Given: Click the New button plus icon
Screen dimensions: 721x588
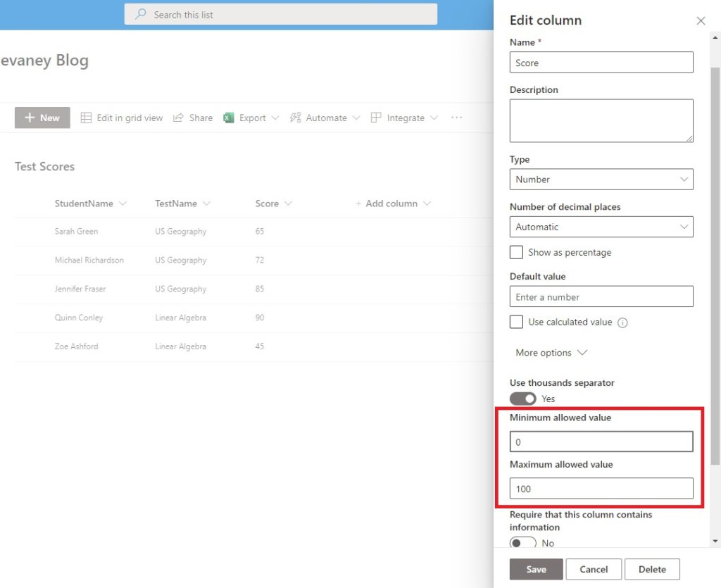Looking at the screenshot, I should click(x=30, y=117).
